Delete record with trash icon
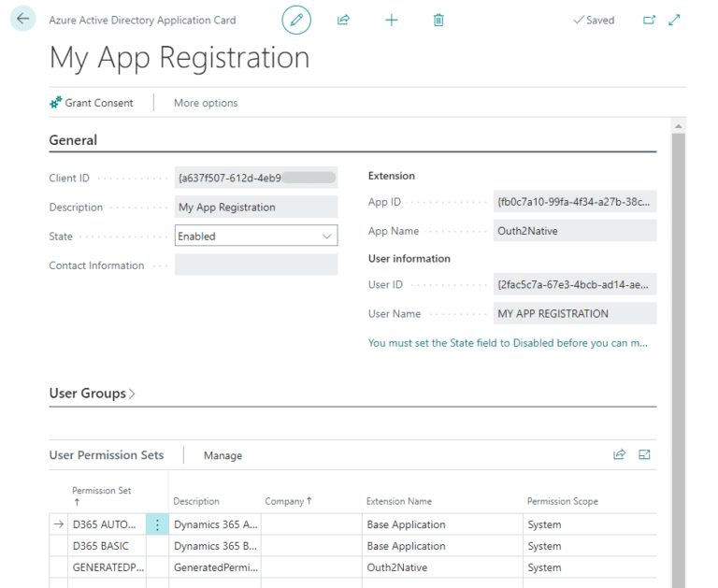The width and height of the screenshot is (718, 588). pos(438,20)
